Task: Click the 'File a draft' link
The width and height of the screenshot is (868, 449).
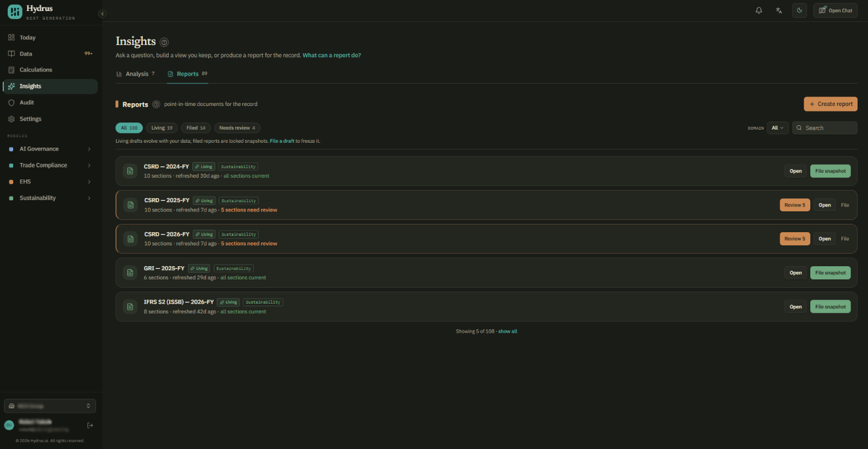Action: coord(282,141)
